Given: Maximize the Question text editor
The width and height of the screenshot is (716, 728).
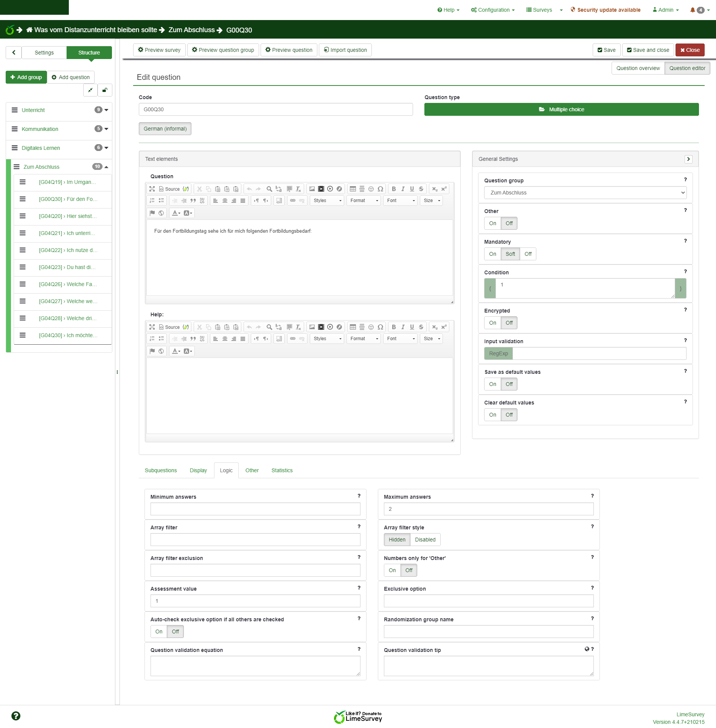Looking at the screenshot, I should coord(152,189).
